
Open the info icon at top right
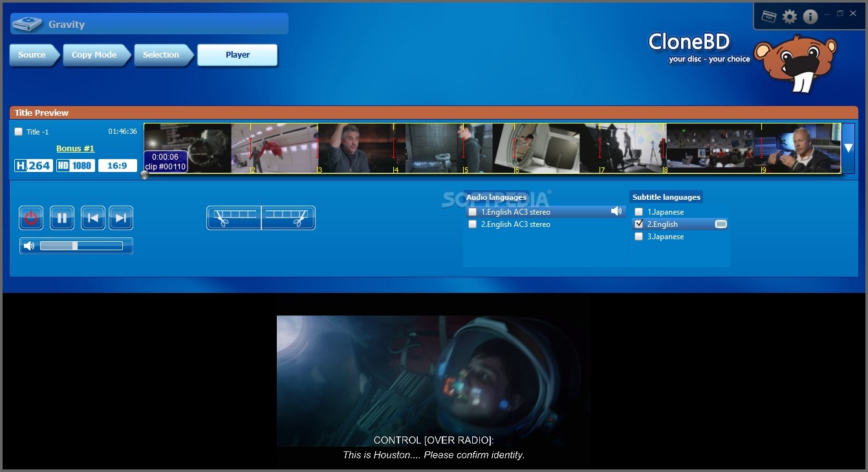[x=810, y=17]
